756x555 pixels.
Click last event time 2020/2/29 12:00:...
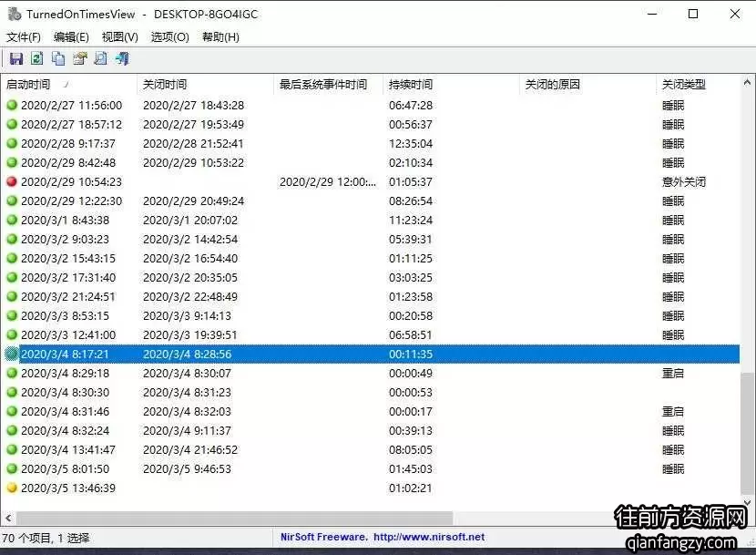point(328,181)
